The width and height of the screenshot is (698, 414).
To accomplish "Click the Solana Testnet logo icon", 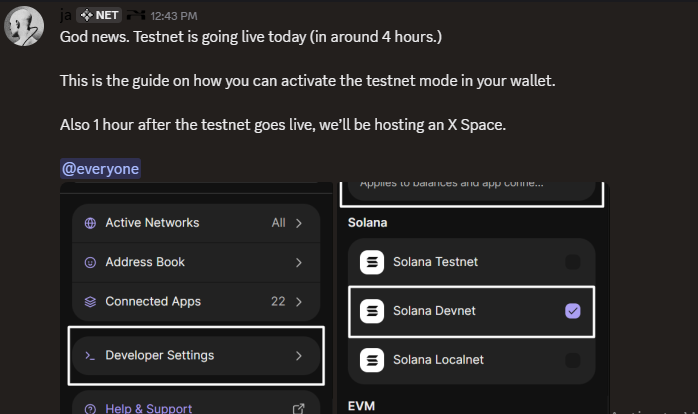I will (372, 262).
